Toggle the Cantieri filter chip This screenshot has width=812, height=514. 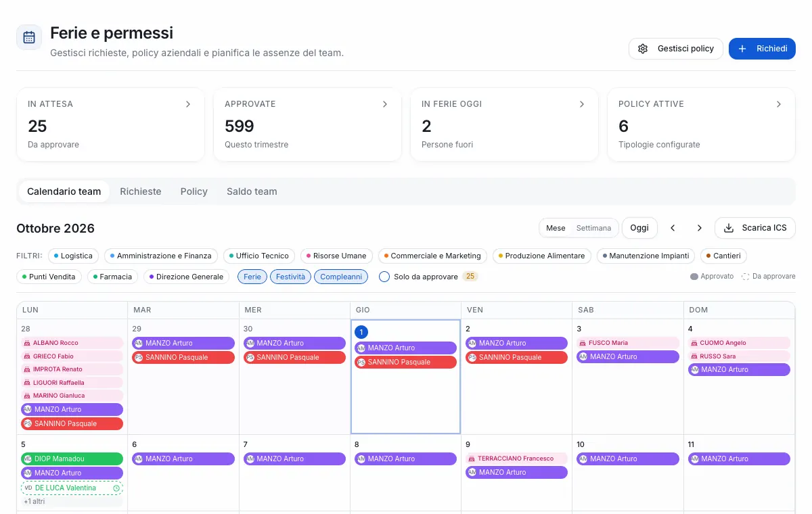pyautogui.click(x=723, y=256)
